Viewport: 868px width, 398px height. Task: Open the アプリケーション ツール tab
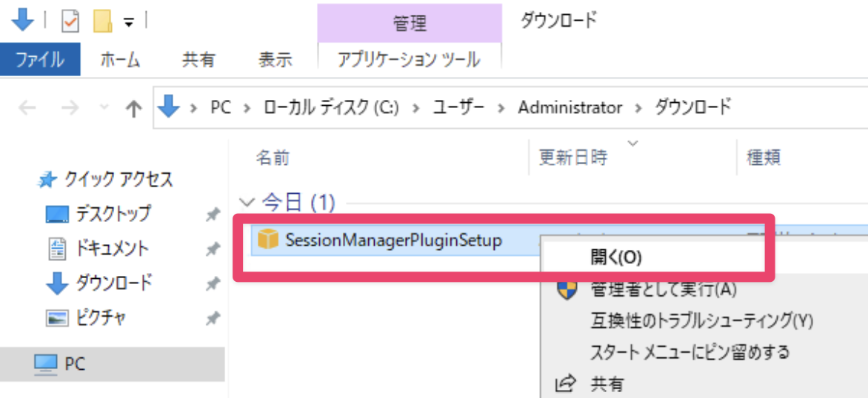click(x=409, y=60)
